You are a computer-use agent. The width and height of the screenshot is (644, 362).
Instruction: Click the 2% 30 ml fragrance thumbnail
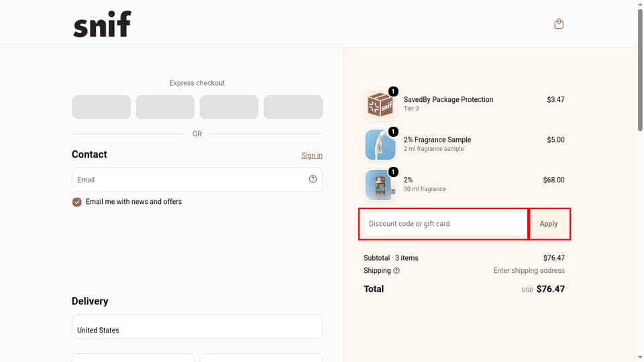380,185
